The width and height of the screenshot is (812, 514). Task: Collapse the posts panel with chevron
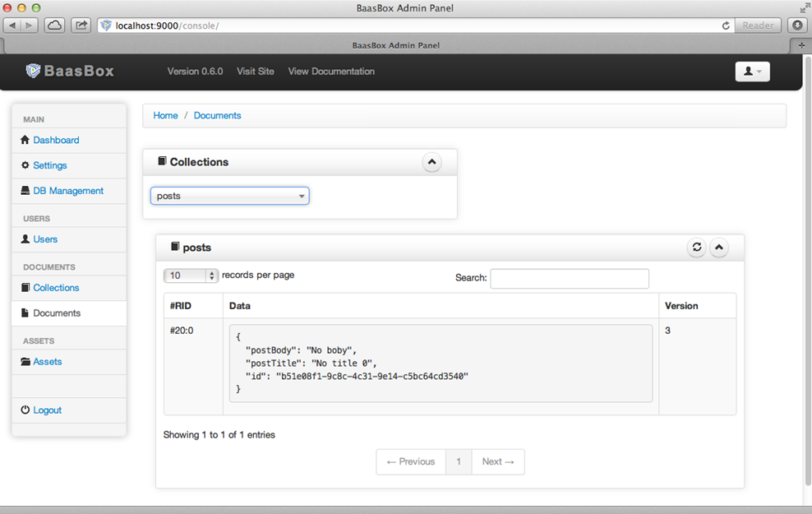pyautogui.click(x=719, y=248)
